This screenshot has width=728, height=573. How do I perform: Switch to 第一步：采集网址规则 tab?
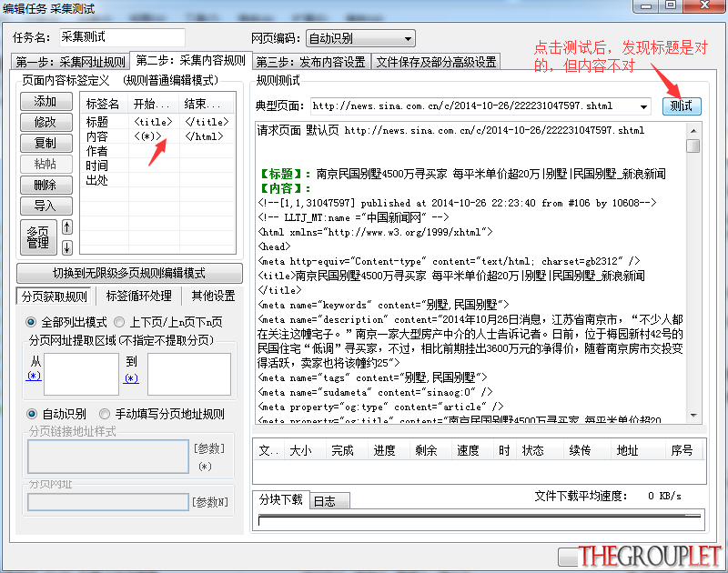tap(71, 62)
